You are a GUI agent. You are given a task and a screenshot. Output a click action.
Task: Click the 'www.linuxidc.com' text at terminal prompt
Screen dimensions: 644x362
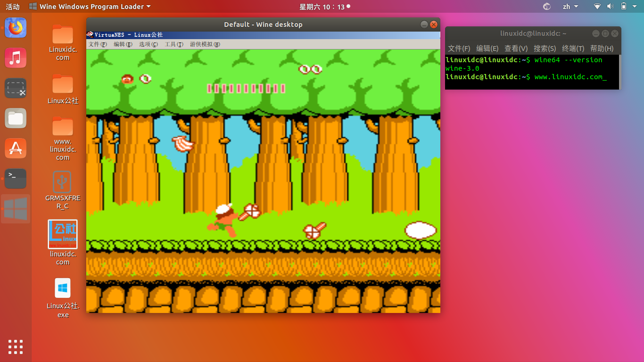tap(569, 77)
